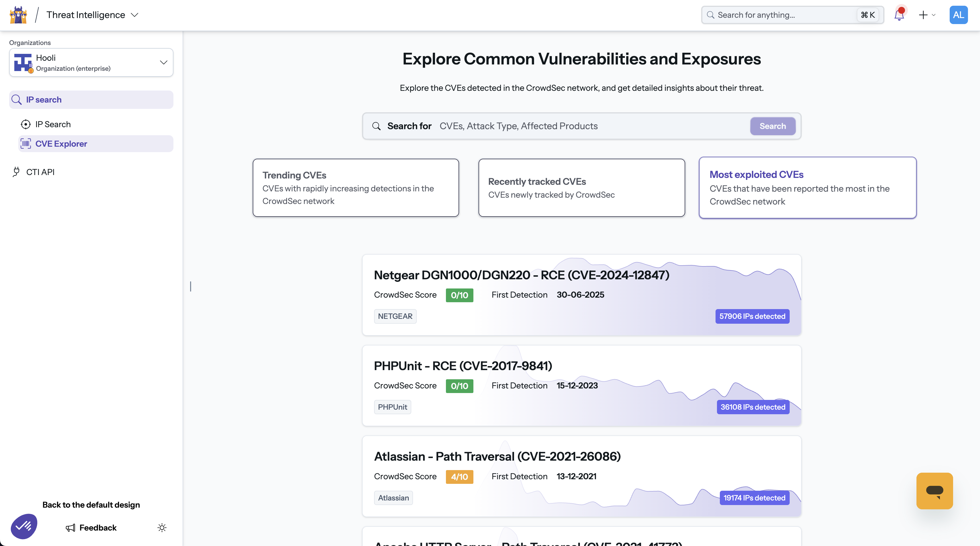Screen dimensions: 980x546
Task: Open the CTI API section
Action: pos(40,172)
